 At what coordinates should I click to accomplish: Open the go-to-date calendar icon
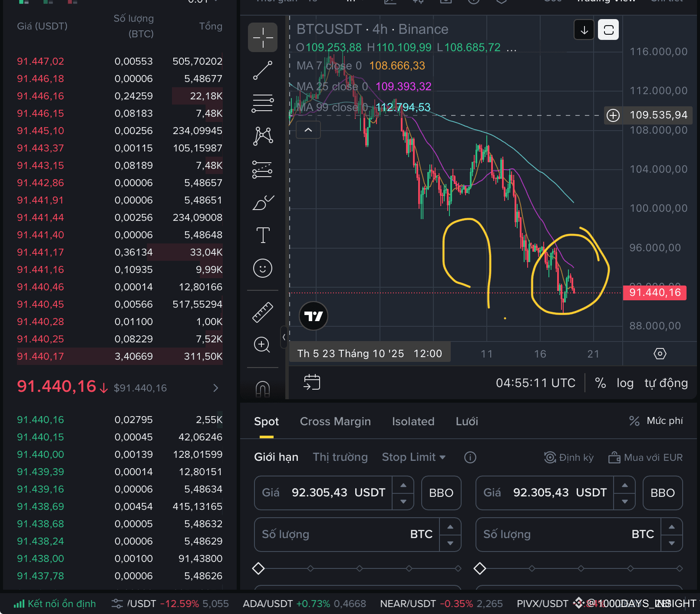[312, 383]
